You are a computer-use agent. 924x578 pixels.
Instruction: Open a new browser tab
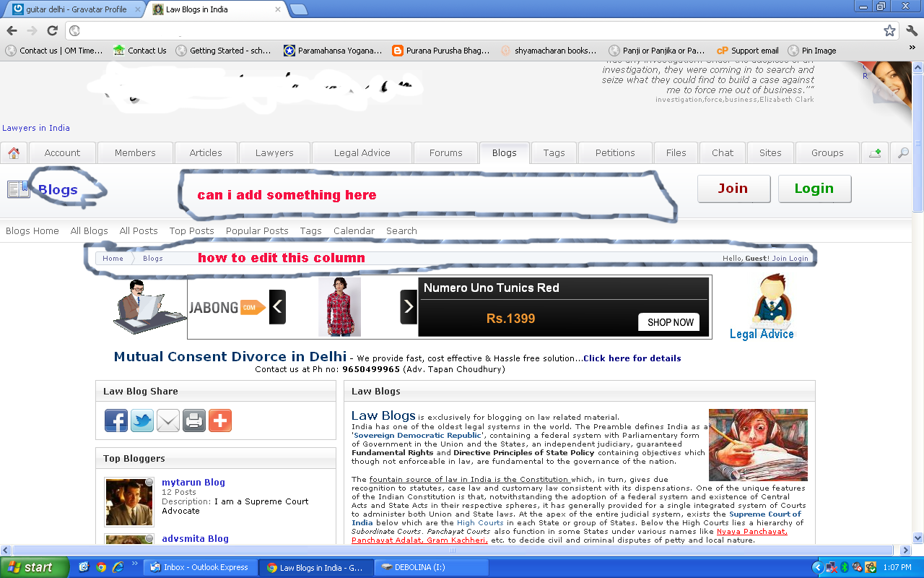pyautogui.click(x=298, y=9)
